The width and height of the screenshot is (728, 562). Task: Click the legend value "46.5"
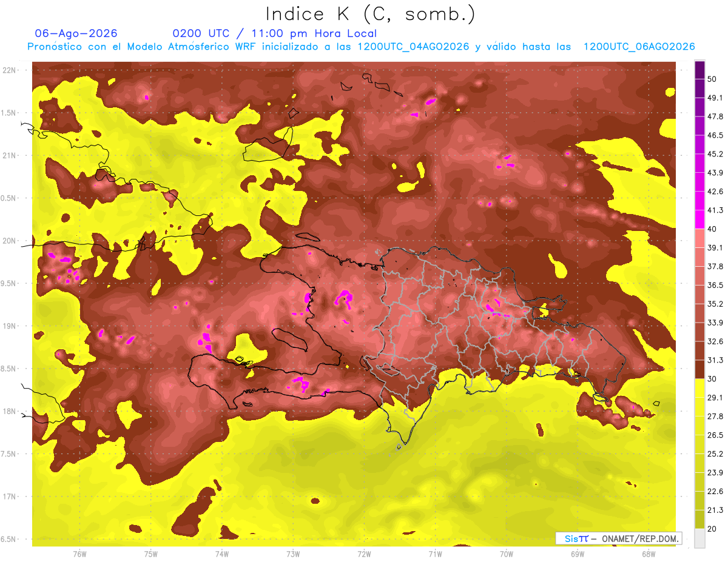coord(715,135)
